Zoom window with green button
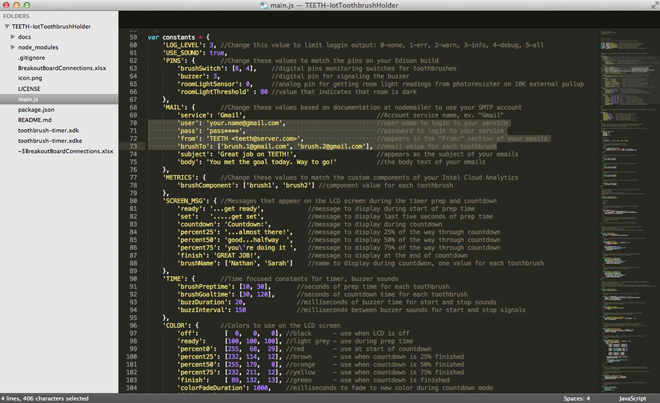This screenshot has height=403, width=660. 27,5
